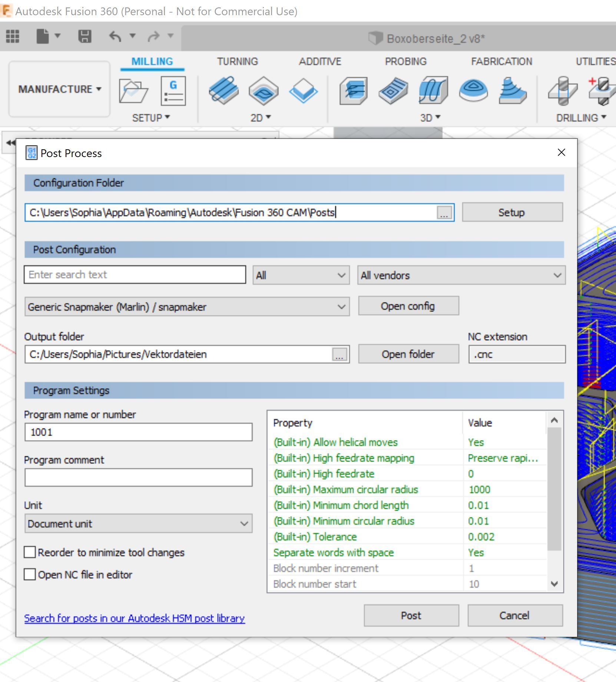Expand the SETUP menu
This screenshot has width=616, height=682.
[x=151, y=118]
